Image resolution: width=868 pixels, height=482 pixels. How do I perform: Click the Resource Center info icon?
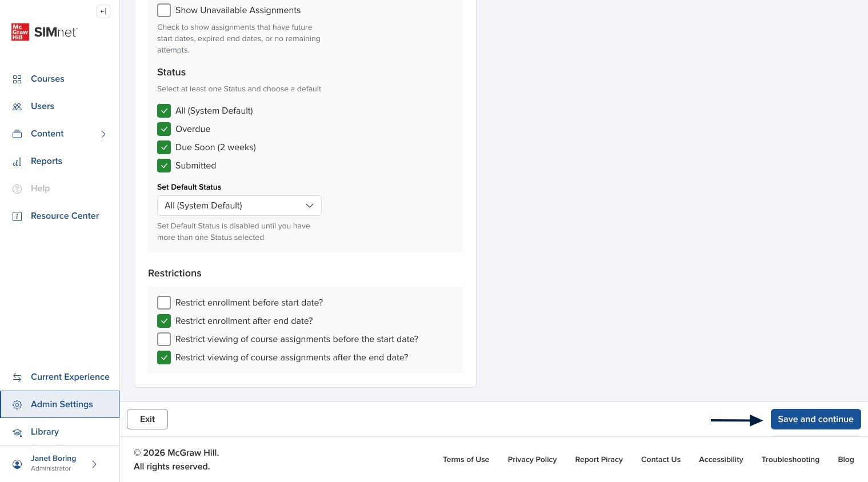[17, 216]
